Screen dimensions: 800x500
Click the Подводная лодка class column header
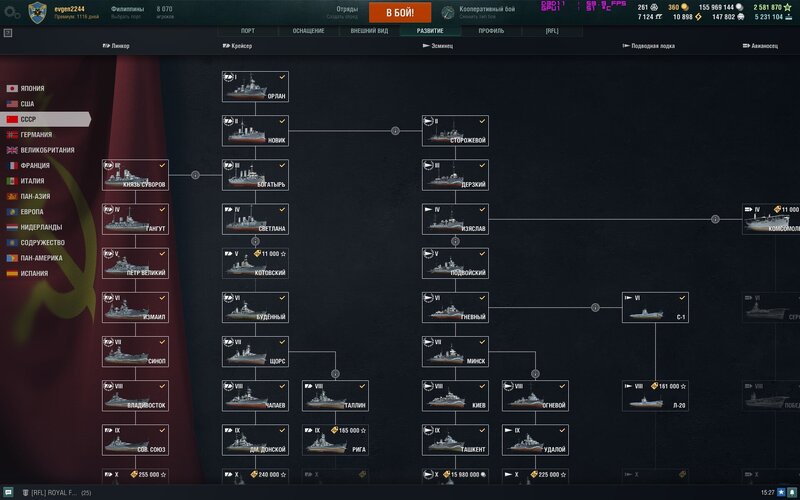click(648, 46)
